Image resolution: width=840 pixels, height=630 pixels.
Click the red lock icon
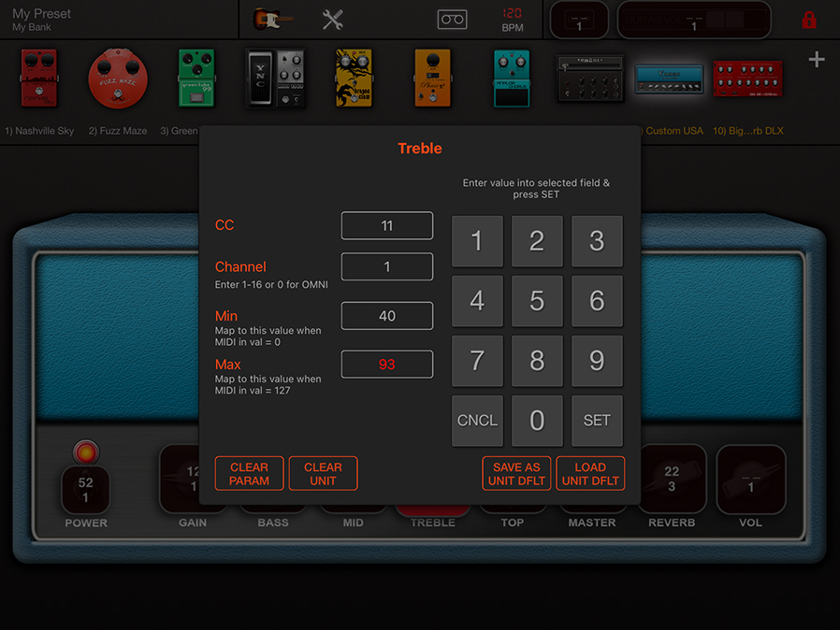point(808,19)
